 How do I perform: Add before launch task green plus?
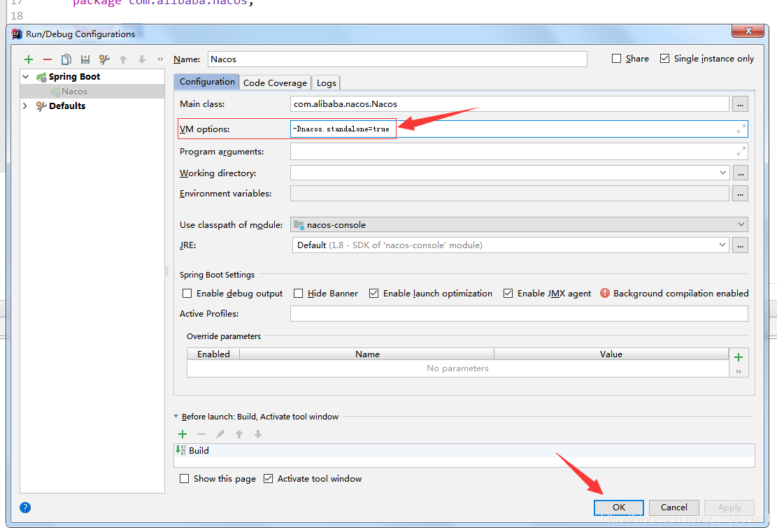pos(183,434)
